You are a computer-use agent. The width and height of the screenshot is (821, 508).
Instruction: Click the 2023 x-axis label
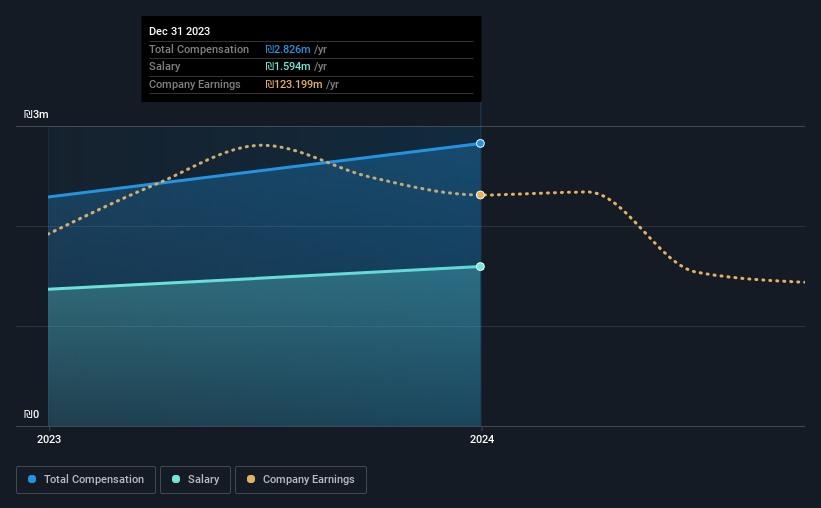pyautogui.click(x=49, y=439)
